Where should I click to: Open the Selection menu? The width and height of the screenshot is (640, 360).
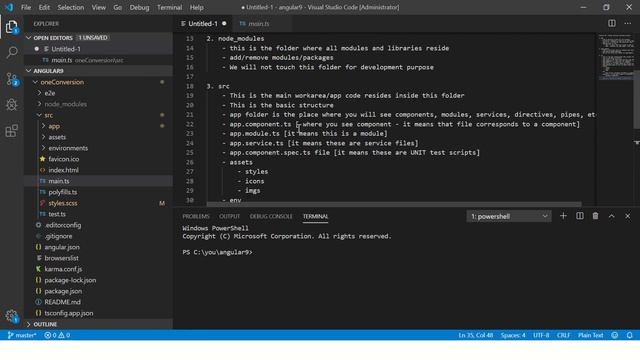[71, 7]
